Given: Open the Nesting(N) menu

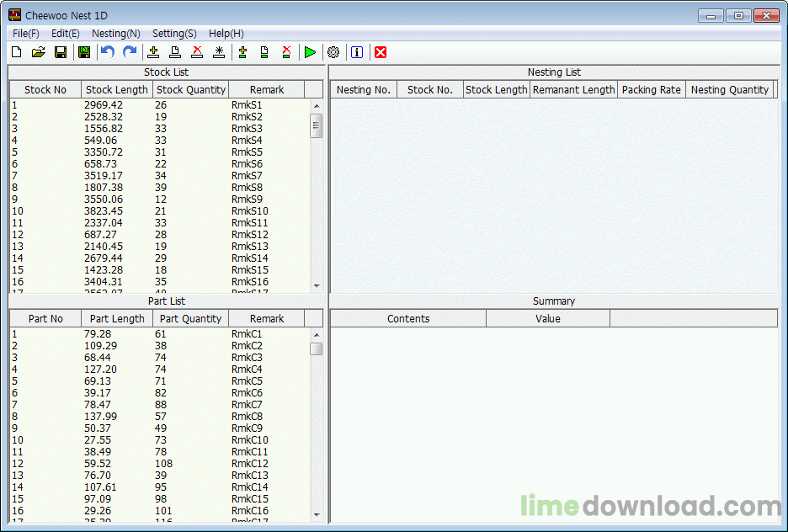Looking at the screenshot, I should (x=115, y=34).
